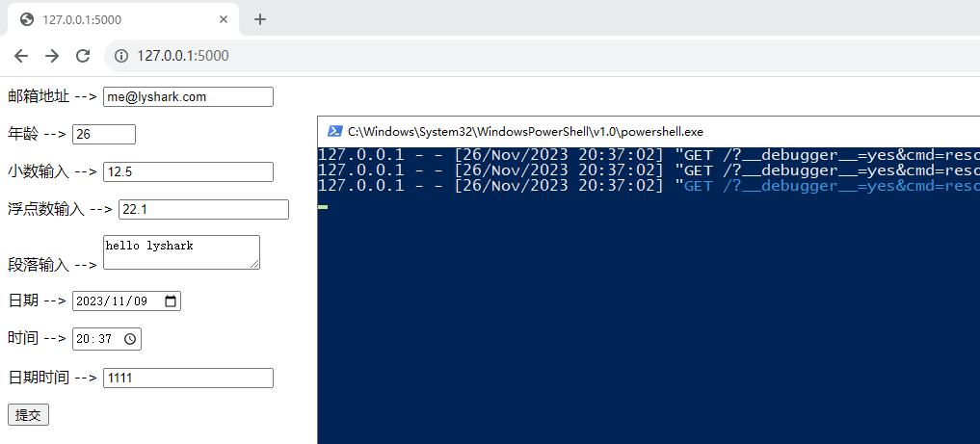Open a new tab with the plus icon
This screenshot has width=980, height=444.
click(260, 19)
